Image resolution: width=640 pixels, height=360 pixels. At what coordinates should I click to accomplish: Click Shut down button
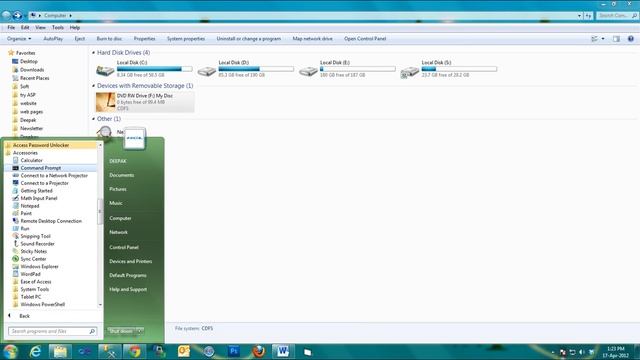(x=121, y=331)
